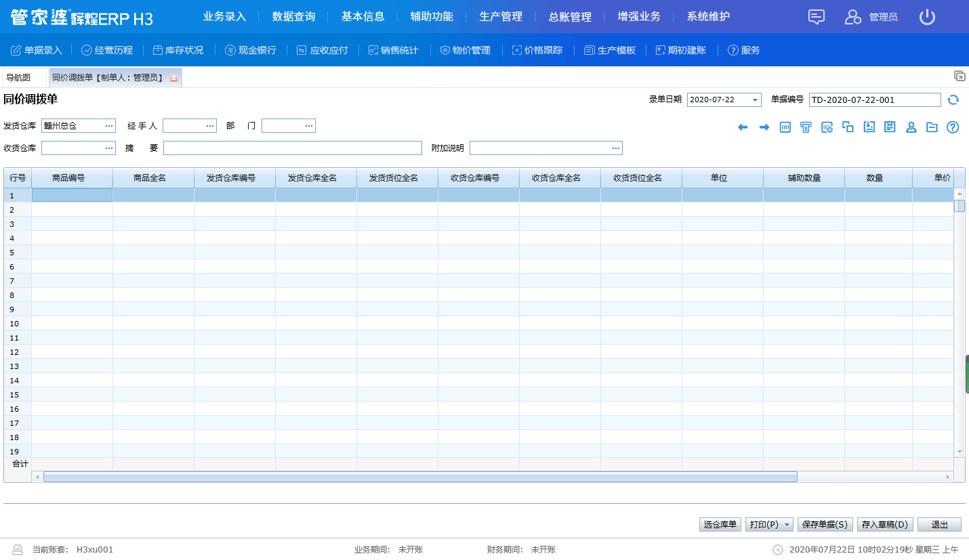The width and height of the screenshot is (969, 560).
Task: Click the 辅助数量 column header
Action: point(804,178)
